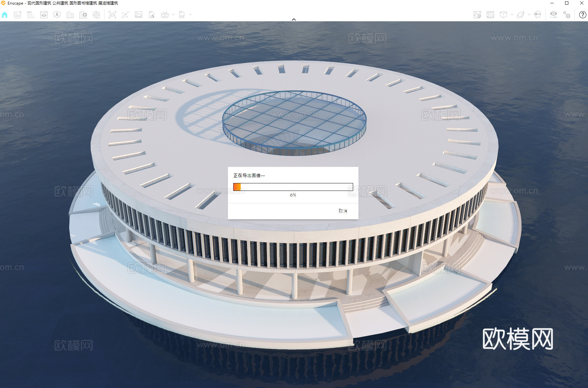The image size is (588, 388).
Task: Click the upload file with checkmark icon
Action: pyautogui.click(x=152, y=15)
